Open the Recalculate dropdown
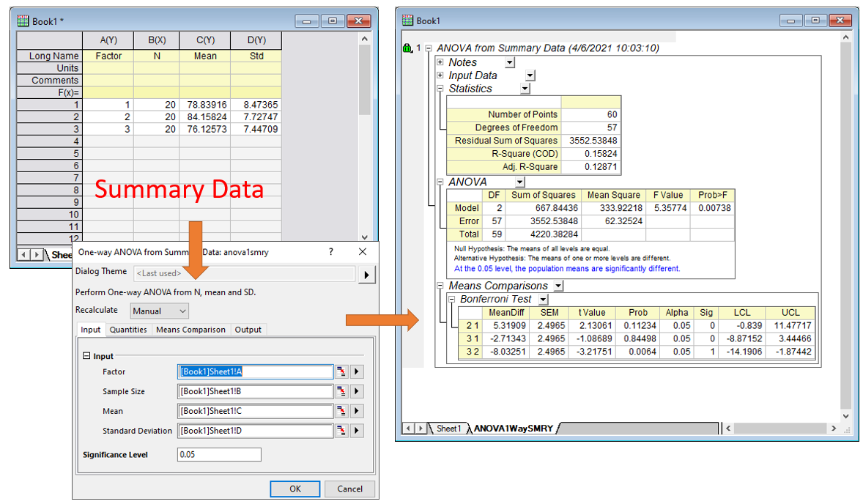 (x=159, y=311)
